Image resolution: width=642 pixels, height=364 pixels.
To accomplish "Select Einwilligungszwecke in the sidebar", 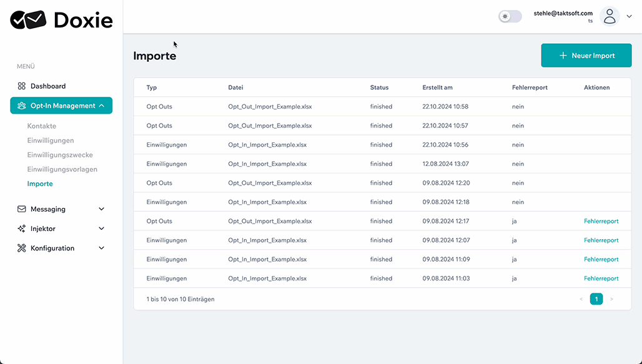I will click(x=60, y=155).
